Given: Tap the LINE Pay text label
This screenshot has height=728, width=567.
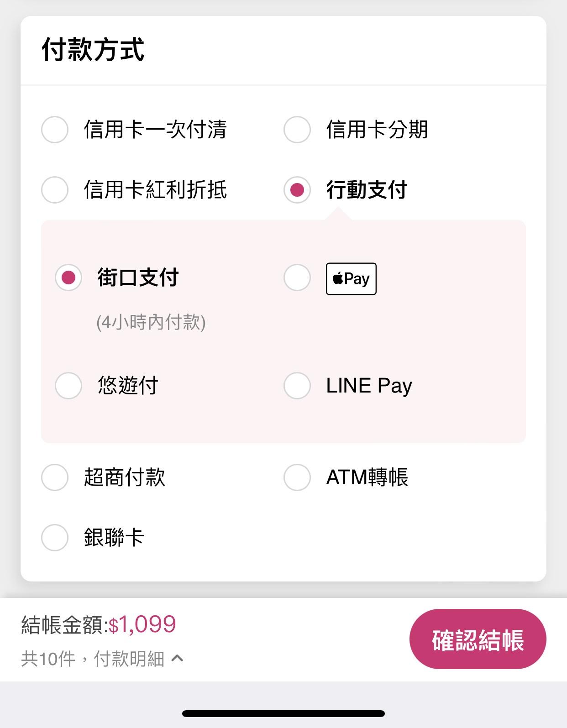Looking at the screenshot, I should (x=369, y=386).
